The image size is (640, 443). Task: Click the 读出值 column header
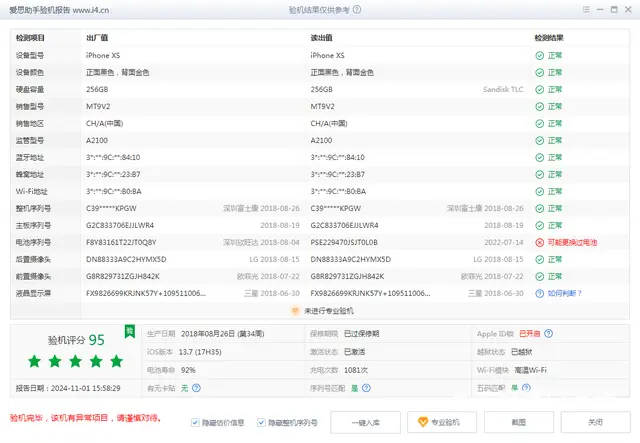tap(322, 38)
